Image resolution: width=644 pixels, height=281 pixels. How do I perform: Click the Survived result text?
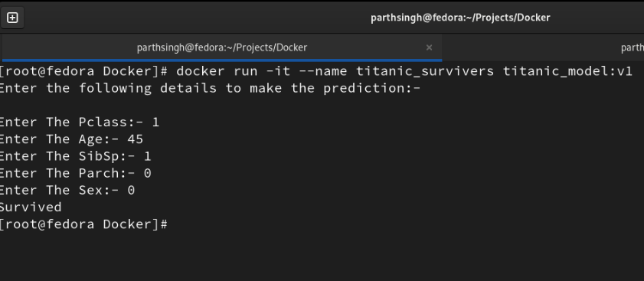tap(31, 207)
